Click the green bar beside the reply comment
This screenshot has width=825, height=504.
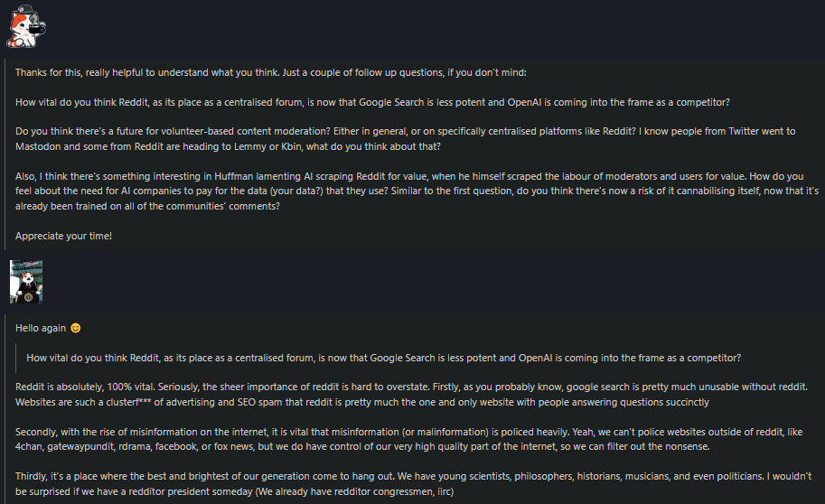tap(5, 409)
